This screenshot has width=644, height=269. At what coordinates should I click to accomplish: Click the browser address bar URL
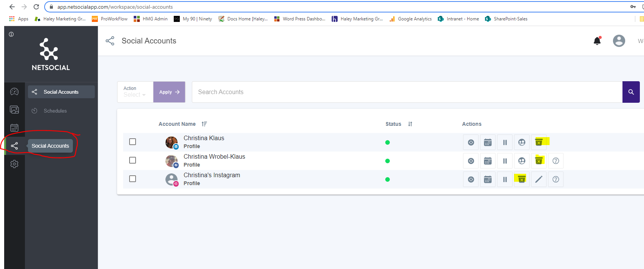pos(115,7)
